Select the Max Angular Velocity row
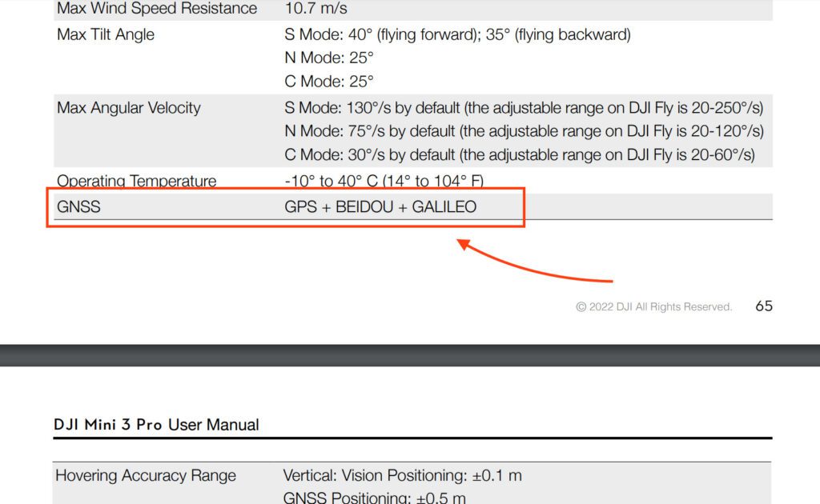Screen dimensions: 820x504 point(128,107)
